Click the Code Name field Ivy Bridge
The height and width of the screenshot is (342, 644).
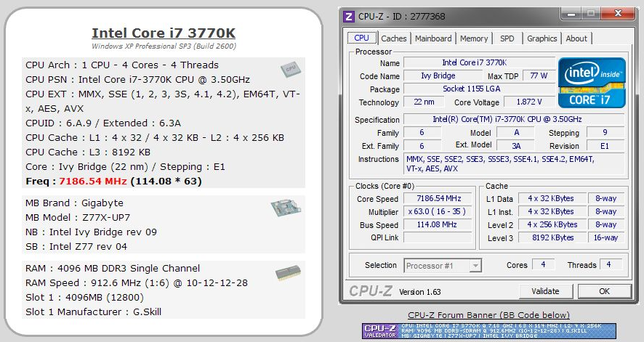coord(443,76)
